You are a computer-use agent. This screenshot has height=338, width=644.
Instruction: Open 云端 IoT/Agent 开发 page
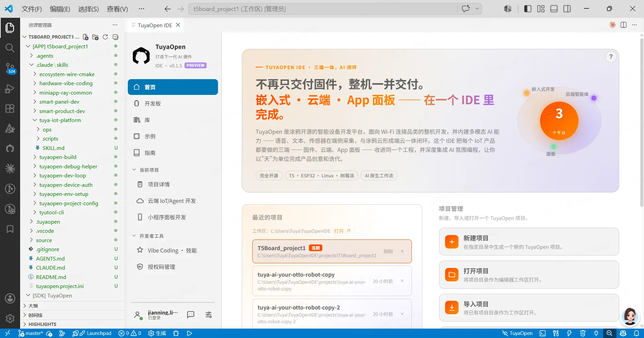(x=173, y=201)
